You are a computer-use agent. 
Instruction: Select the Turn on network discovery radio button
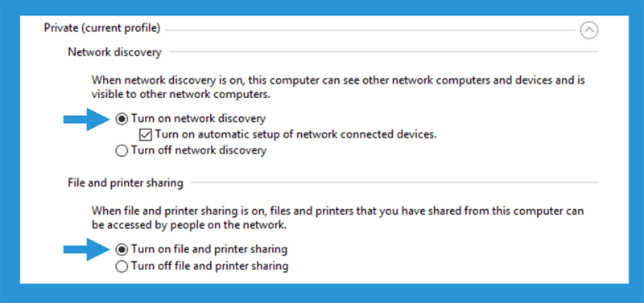[x=122, y=119]
